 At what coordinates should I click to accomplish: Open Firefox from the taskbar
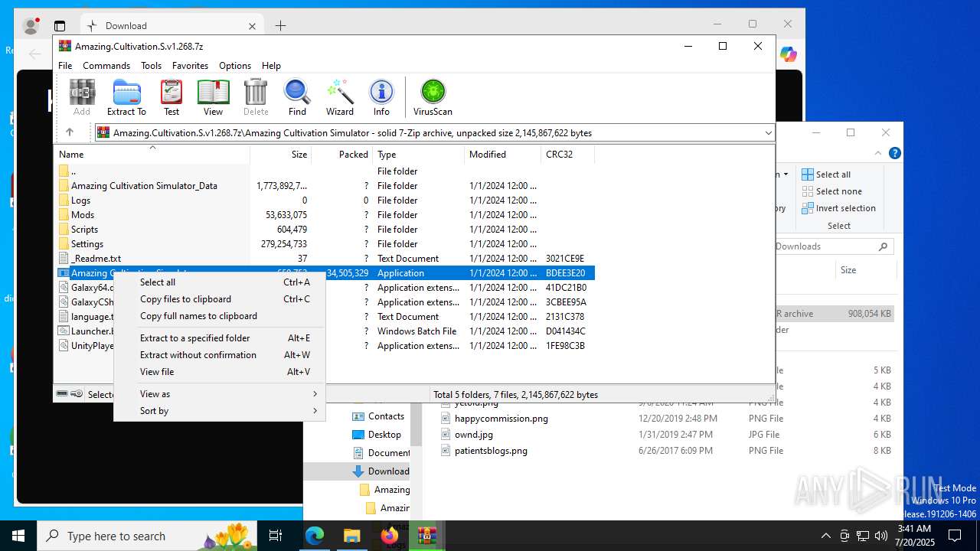(389, 536)
